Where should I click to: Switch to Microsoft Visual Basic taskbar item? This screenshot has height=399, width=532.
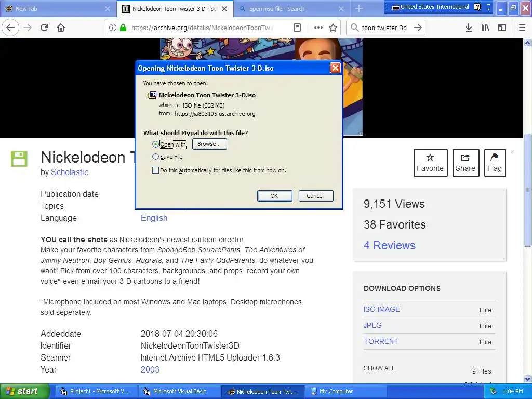[179, 391]
